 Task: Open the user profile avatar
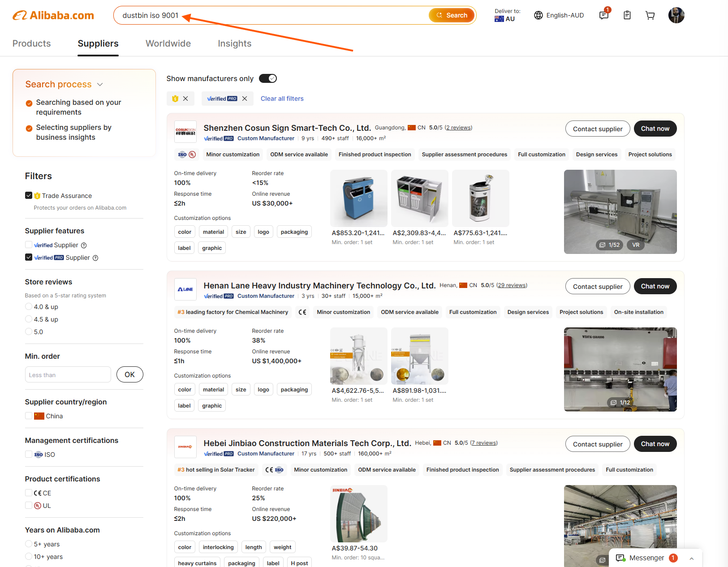coord(676,15)
